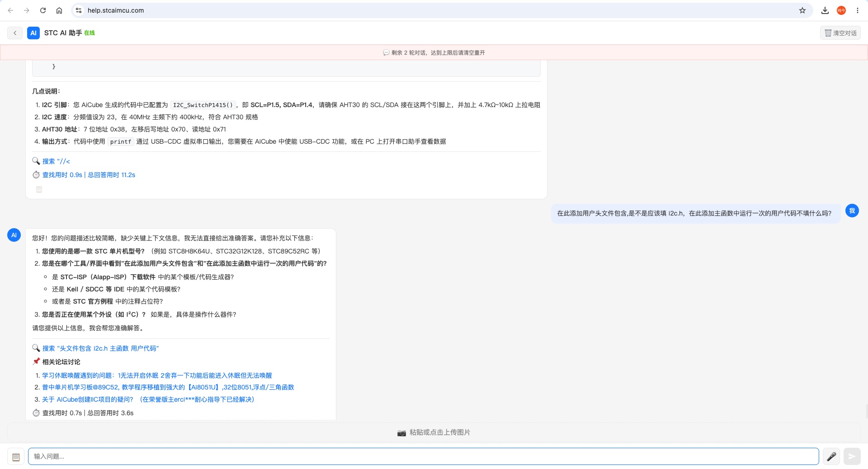Open the browser profile avatar

tap(841, 10)
